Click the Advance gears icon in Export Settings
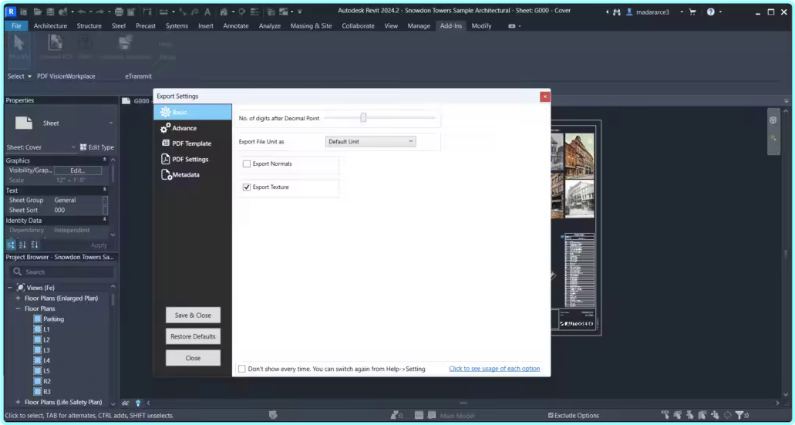The image size is (795, 425). 165,128
